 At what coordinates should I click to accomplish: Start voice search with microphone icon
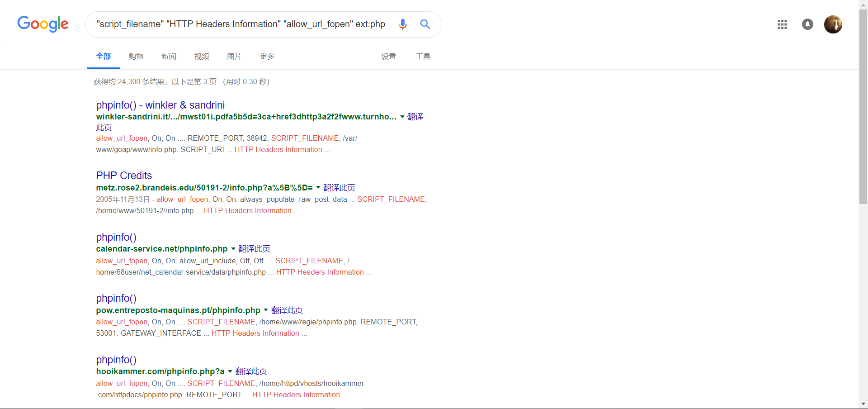click(402, 24)
